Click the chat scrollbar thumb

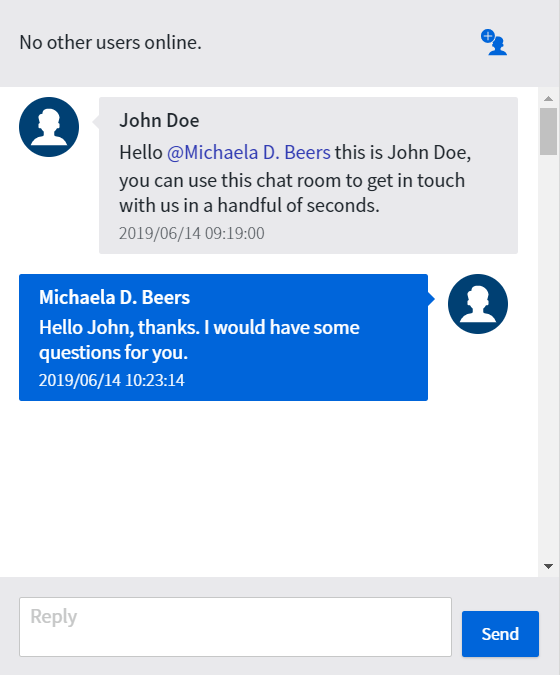pos(548,131)
